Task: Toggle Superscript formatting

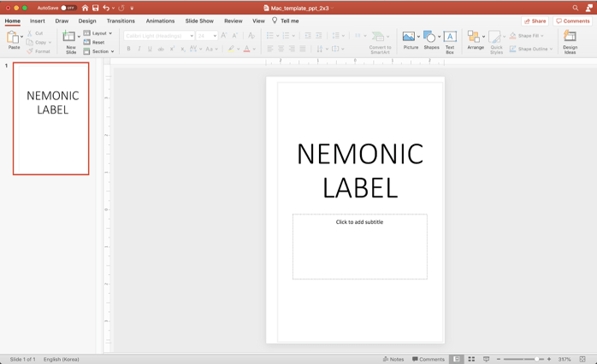Action: (172, 49)
